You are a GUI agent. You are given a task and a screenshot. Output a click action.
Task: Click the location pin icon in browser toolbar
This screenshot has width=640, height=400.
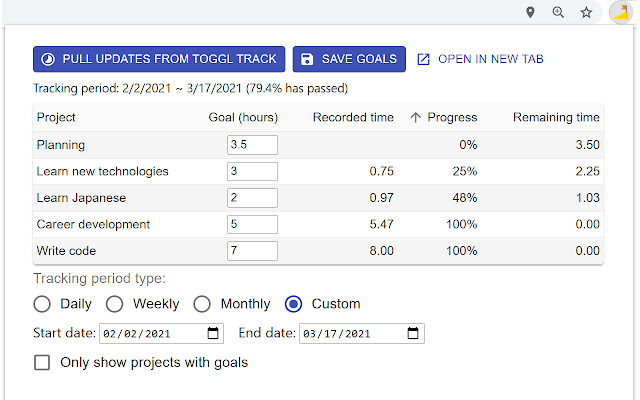(531, 12)
